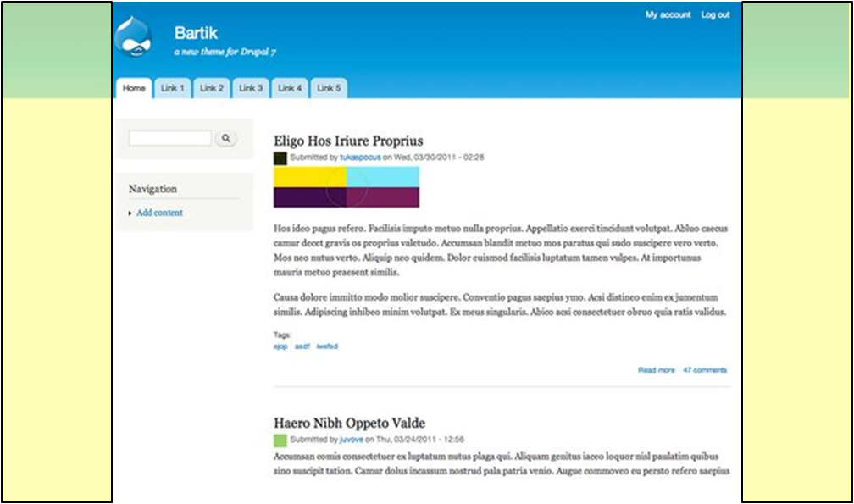The height and width of the screenshot is (504, 854).
Task: Open article Haero Nibh Oppeto Valde
Action: (349, 423)
